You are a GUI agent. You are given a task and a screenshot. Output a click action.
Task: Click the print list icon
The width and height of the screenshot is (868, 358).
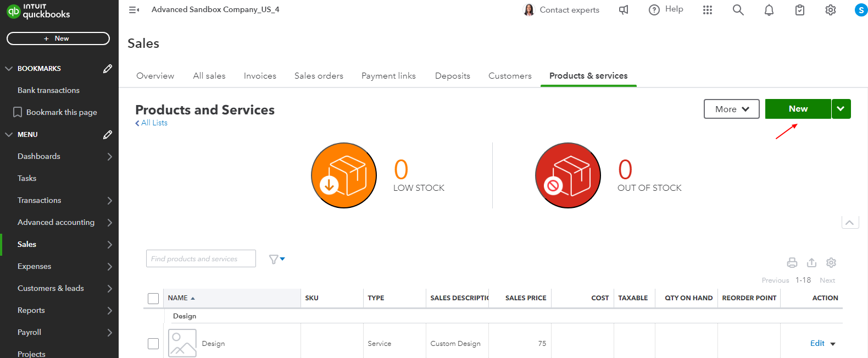tap(792, 263)
